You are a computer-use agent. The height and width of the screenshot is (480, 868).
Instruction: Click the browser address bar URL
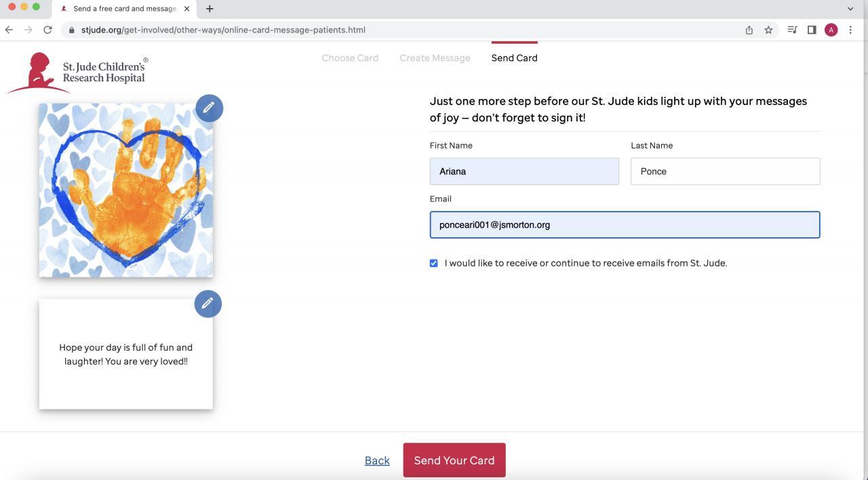coord(223,30)
